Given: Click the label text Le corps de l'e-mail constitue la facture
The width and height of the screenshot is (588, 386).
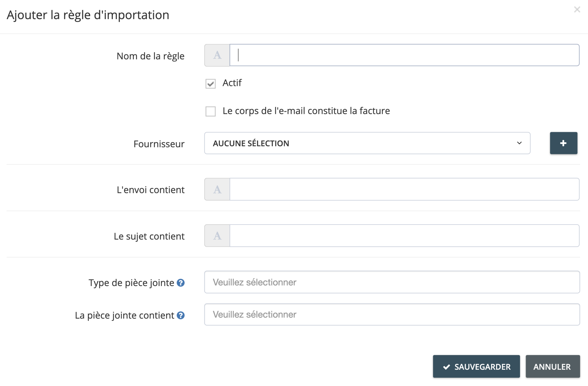Looking at the screenshot, I should [x=306, y=111].
